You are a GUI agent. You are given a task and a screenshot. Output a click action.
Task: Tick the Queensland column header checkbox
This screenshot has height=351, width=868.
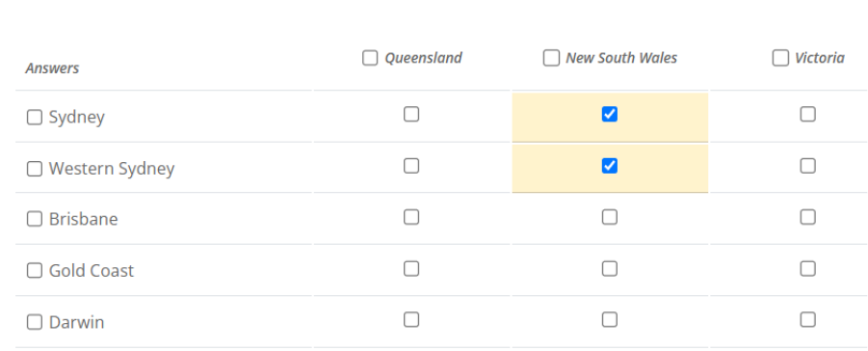[370, 58]
